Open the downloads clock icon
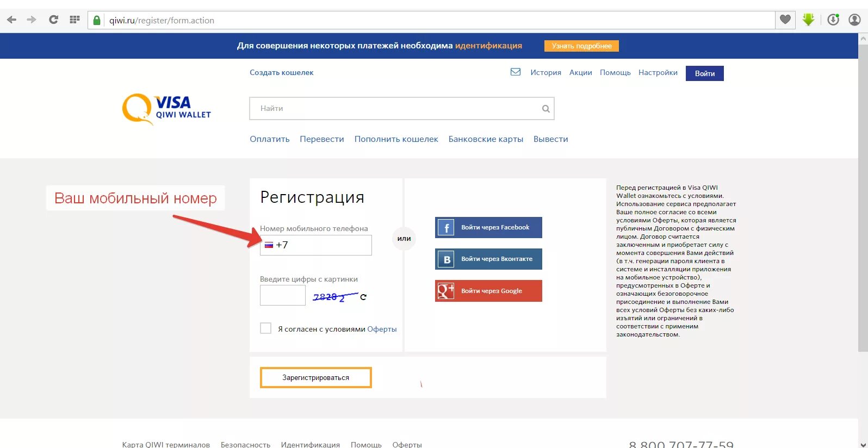 [833, 20]
